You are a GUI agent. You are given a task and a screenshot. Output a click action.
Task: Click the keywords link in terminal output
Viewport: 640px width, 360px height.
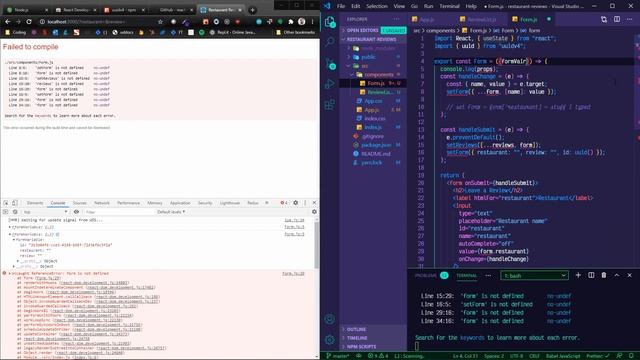click(x=472, y=338)
